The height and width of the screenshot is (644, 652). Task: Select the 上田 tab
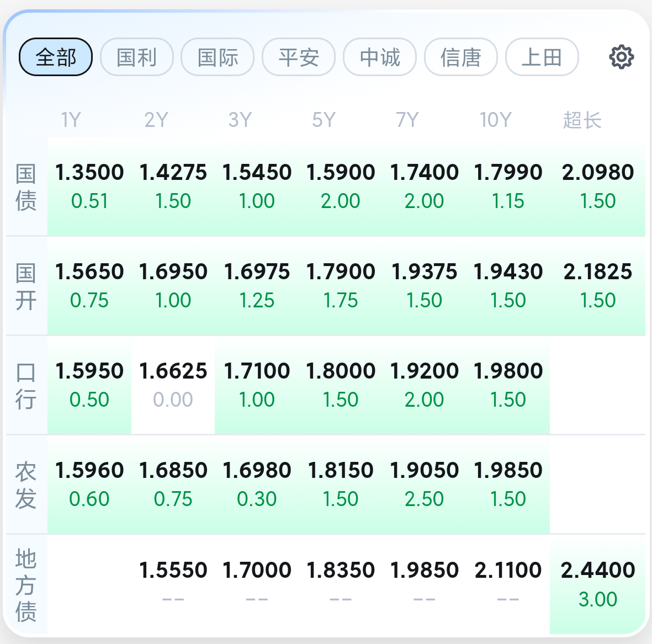pyautogui.click(x=542, y=57)
